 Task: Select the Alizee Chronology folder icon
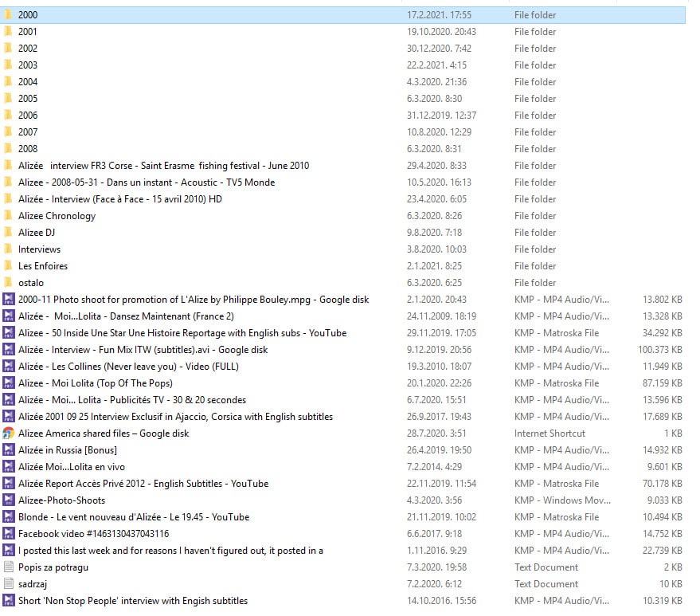point(8,215)
